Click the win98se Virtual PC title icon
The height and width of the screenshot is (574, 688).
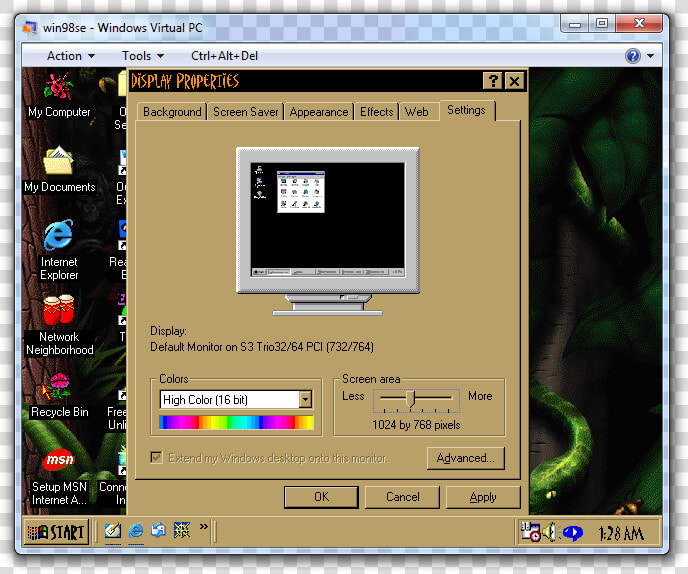(x=30, y=27)
